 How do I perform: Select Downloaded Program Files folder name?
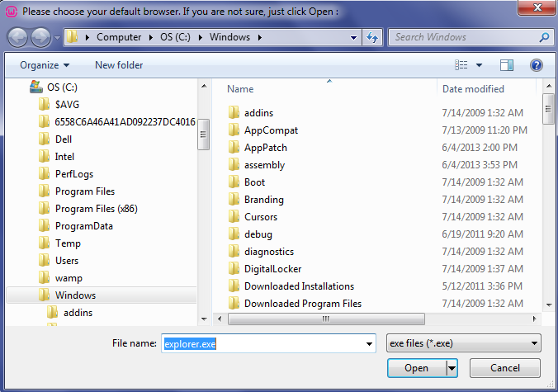click(x=303, y=304)
